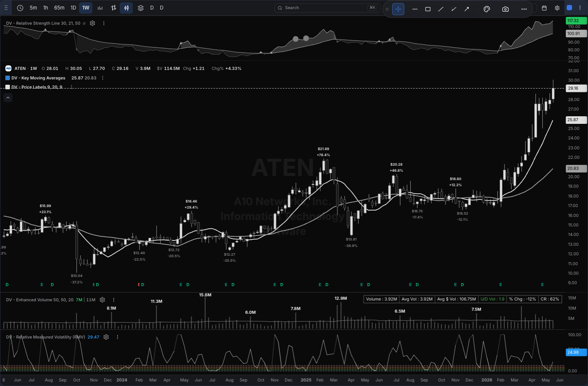Open Relative Strength Line settings gear

click(92, 23)
